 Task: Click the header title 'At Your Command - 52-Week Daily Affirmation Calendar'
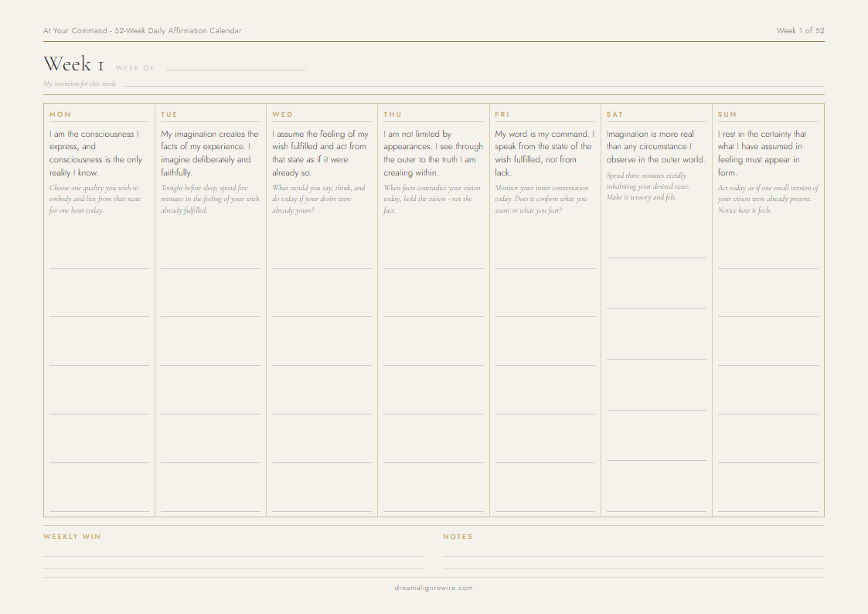pos(142,30)
